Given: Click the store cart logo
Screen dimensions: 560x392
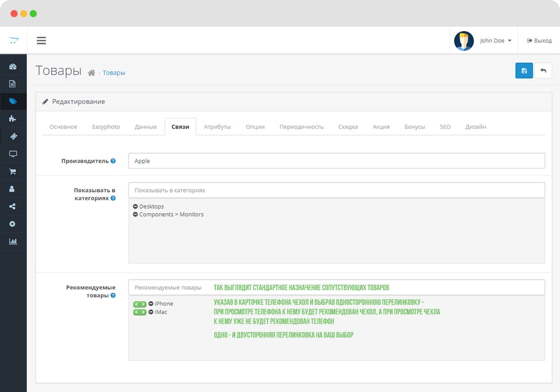Looking at the screenshot, I should [14, 40].
